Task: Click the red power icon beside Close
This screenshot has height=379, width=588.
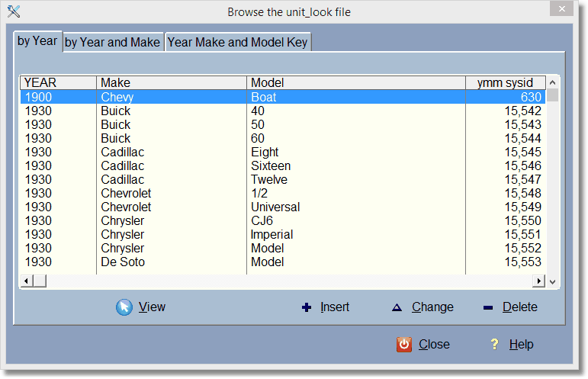Action: coord(404,344)
